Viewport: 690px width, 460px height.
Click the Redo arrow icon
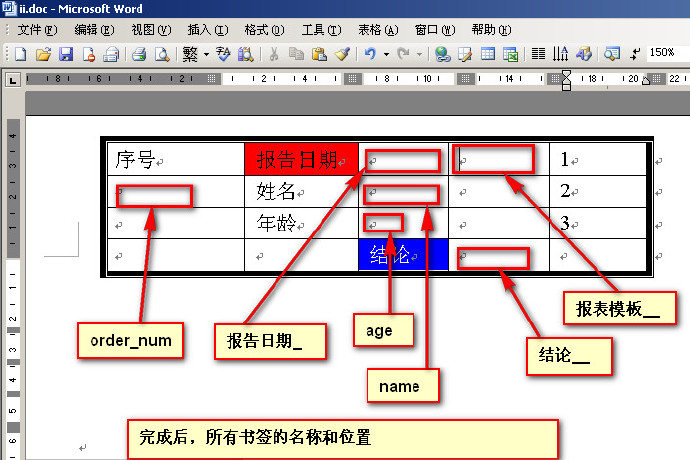coord(403,54)
